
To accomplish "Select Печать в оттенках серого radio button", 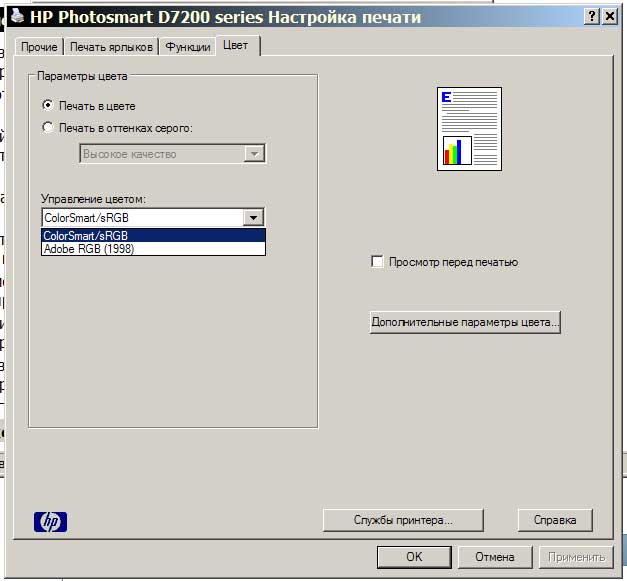I will point(48,128).
